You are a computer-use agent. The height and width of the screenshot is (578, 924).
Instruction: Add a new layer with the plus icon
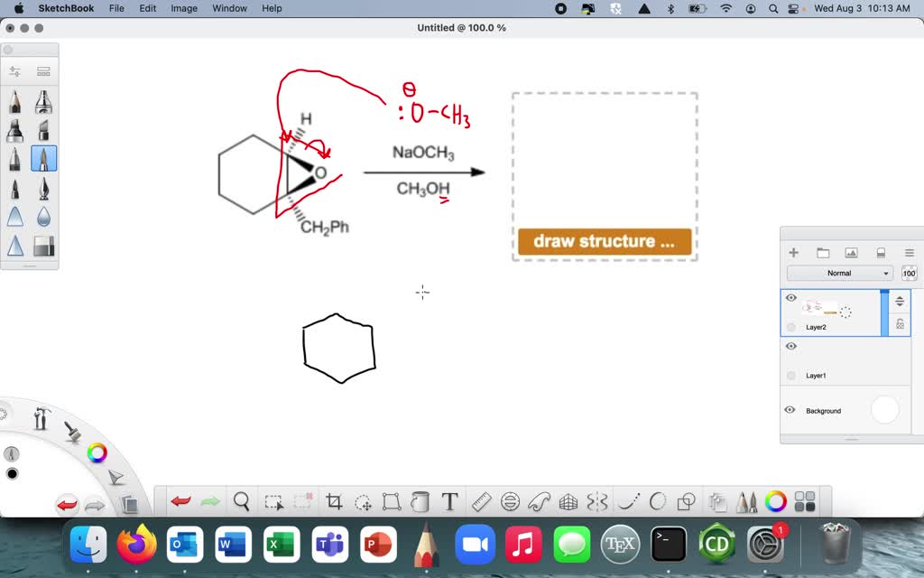793,252
